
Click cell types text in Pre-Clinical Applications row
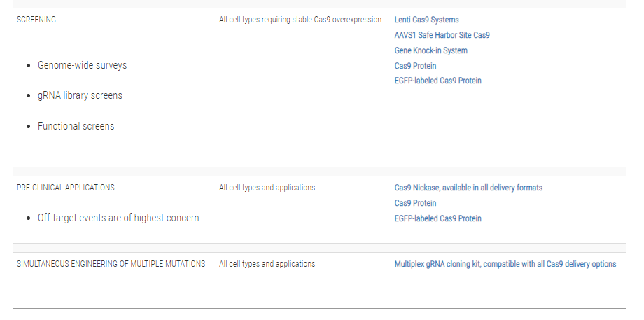pos(267,188)
